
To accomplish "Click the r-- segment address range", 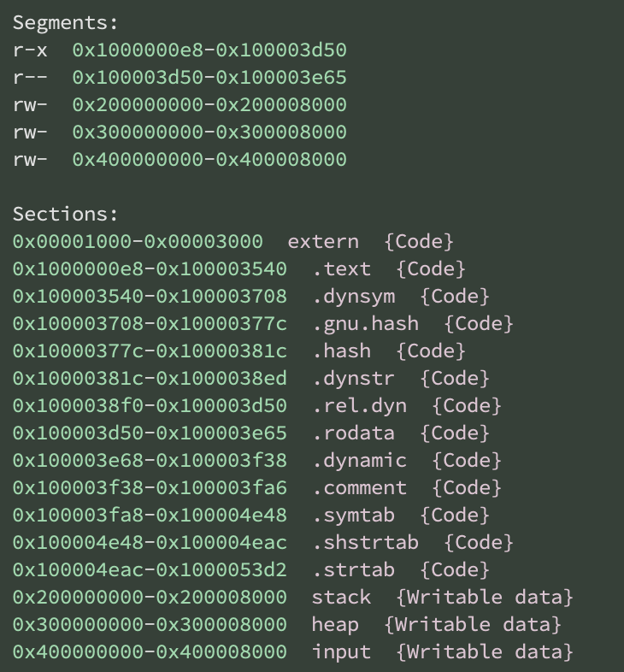I will coord(209,78).
